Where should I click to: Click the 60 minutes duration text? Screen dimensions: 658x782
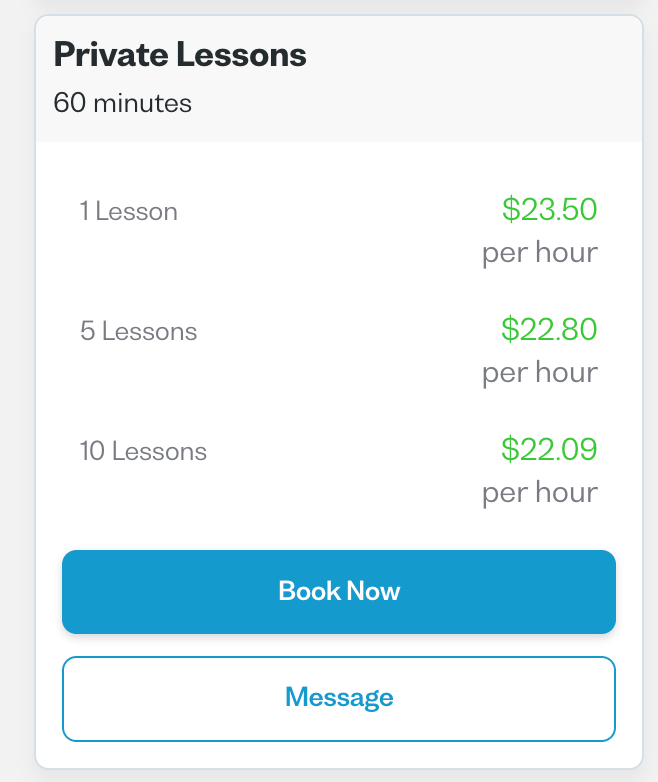click(x=123, y=103)
